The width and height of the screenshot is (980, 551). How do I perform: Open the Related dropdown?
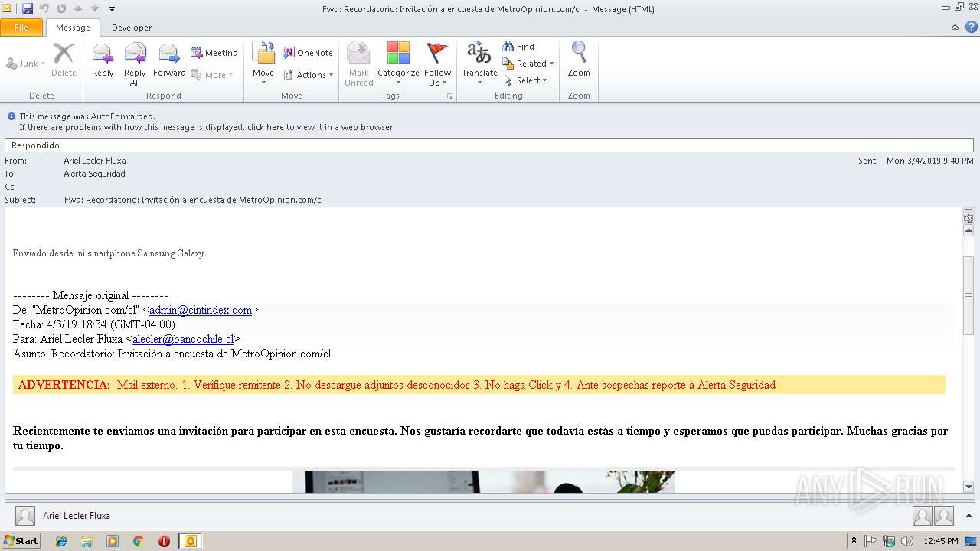pyautogui.click(x=528, y=64)
